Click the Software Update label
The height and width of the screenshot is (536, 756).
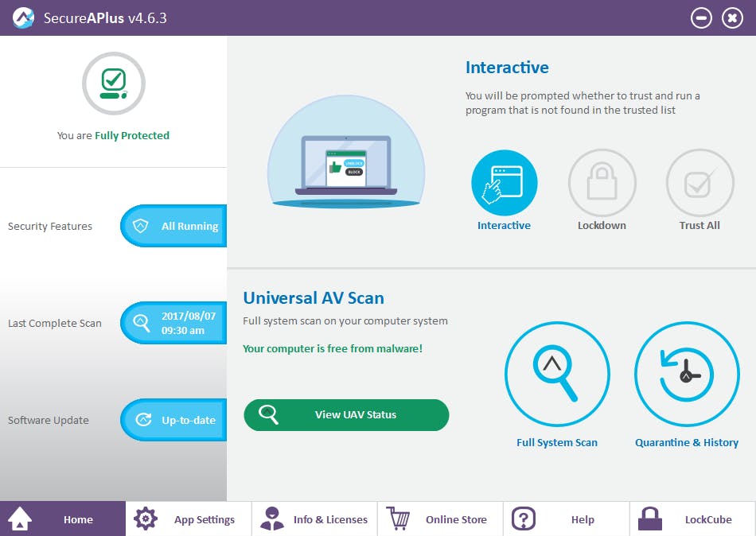point(49,421)
